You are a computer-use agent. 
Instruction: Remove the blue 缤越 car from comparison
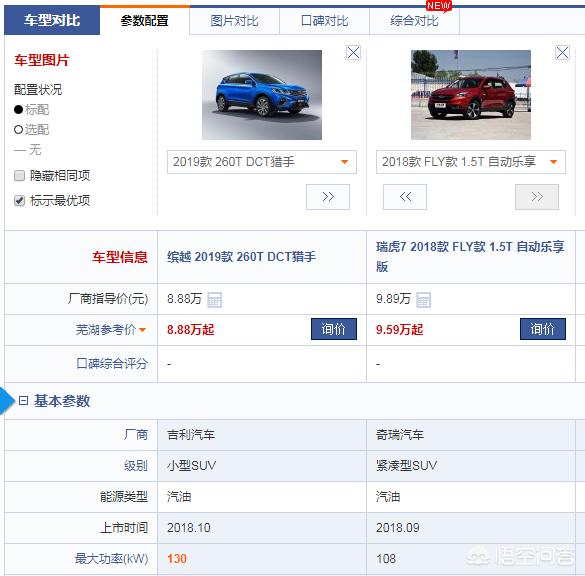click(353, 53)
